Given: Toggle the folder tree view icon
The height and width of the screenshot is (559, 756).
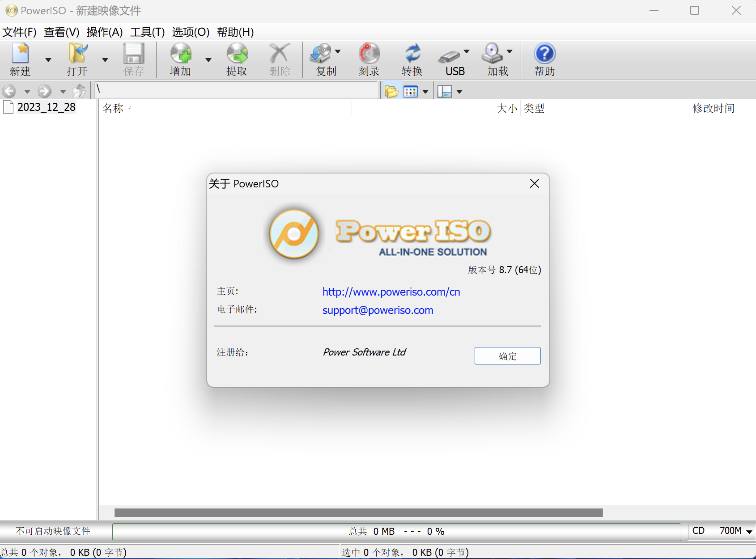Looking at the screenshot, I should 391,92.
